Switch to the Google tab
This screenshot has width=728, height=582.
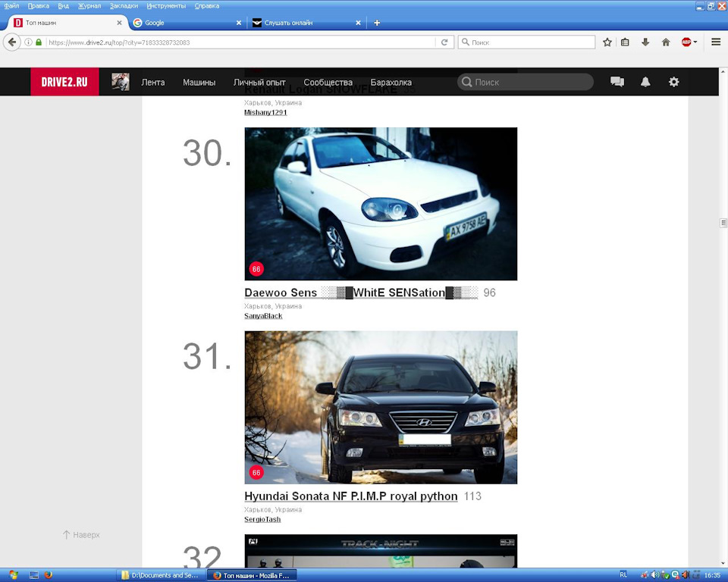(187, 23)
